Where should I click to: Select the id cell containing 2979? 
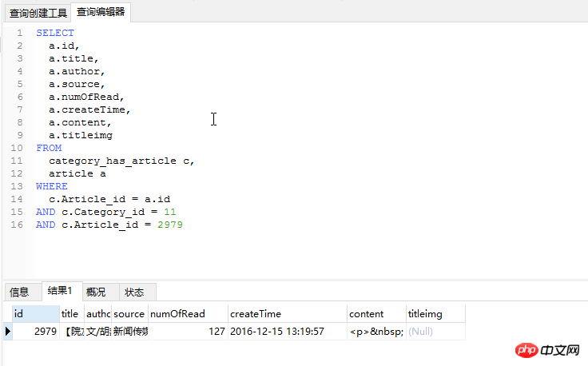click(x=36, y=331)
